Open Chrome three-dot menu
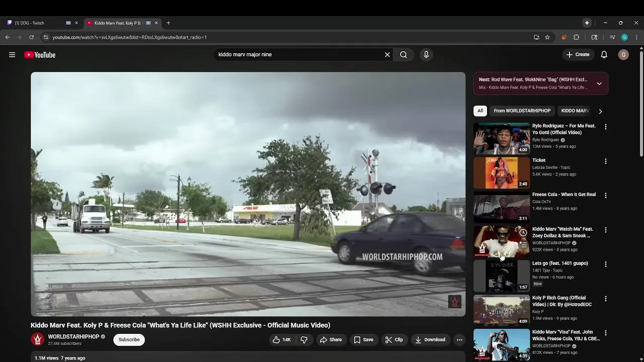Image resolution: width=644 pixels, height=362 pixels. point(636,37)
